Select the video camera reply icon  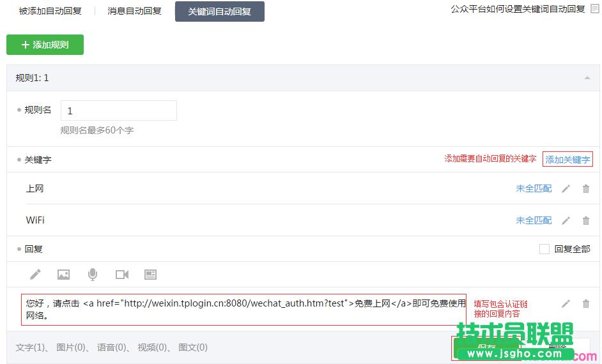(122, 275)
